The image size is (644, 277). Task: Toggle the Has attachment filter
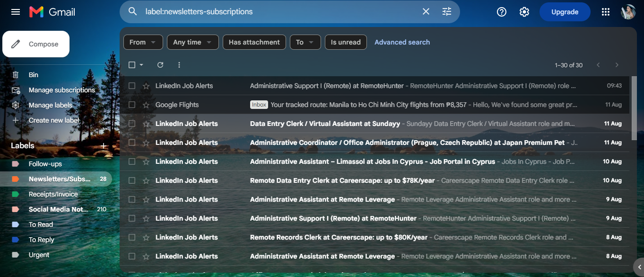(x=254, y=42)
